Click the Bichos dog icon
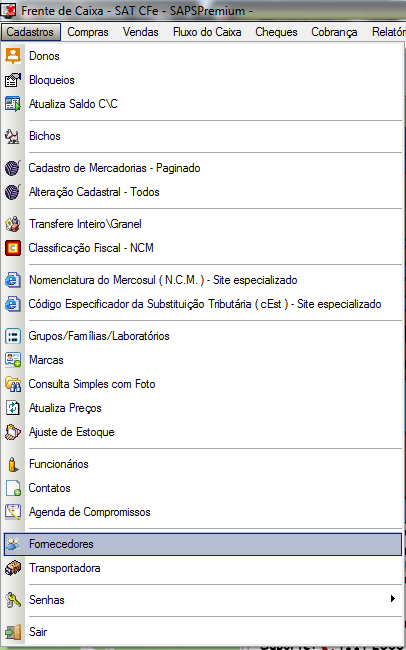Image resolution: width=406 pixels, height=650 pixels. [x=13, y=136]
